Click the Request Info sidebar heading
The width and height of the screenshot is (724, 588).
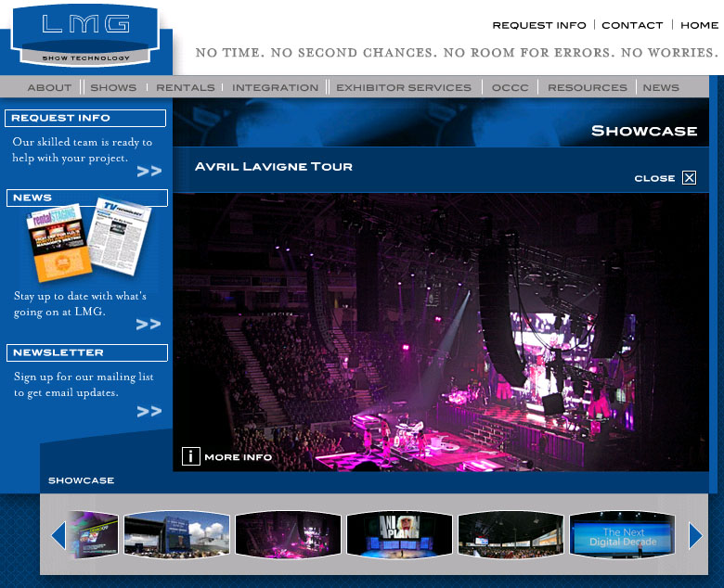(85, 118)
